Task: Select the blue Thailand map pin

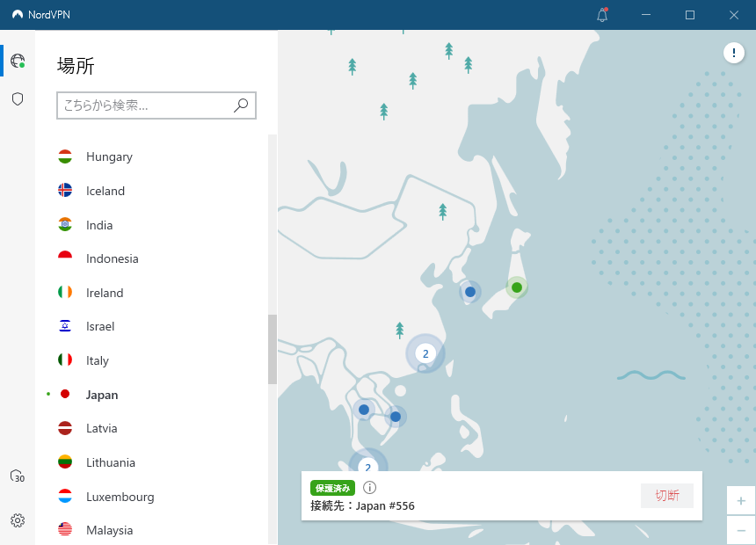Action: coord(364,410)
